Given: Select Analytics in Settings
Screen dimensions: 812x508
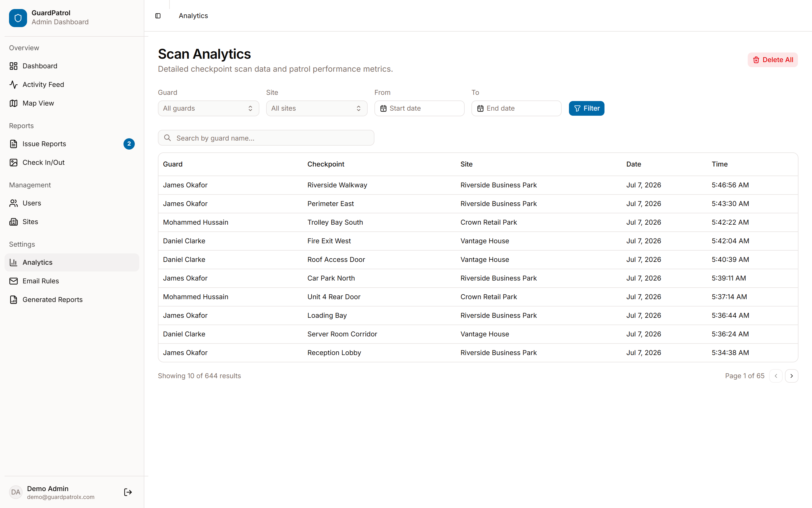Looking at the screenshot, I should pos(72,262).
